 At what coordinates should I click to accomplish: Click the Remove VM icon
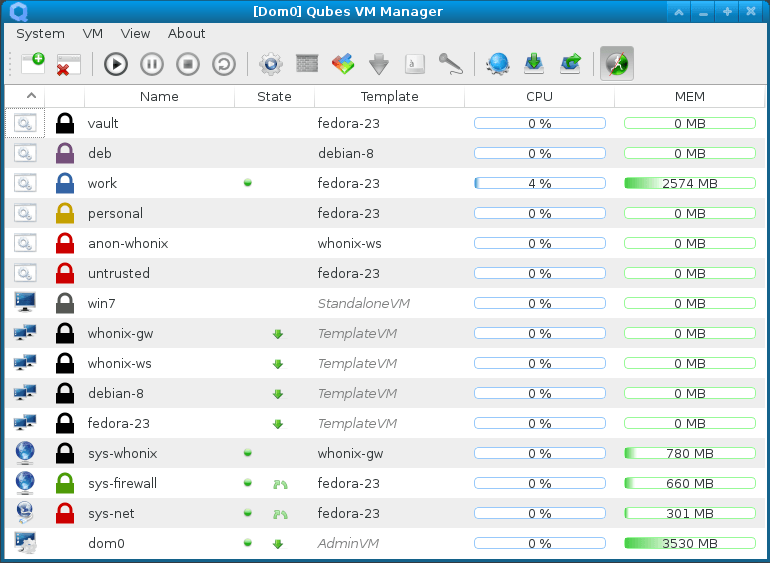(68, 65)
